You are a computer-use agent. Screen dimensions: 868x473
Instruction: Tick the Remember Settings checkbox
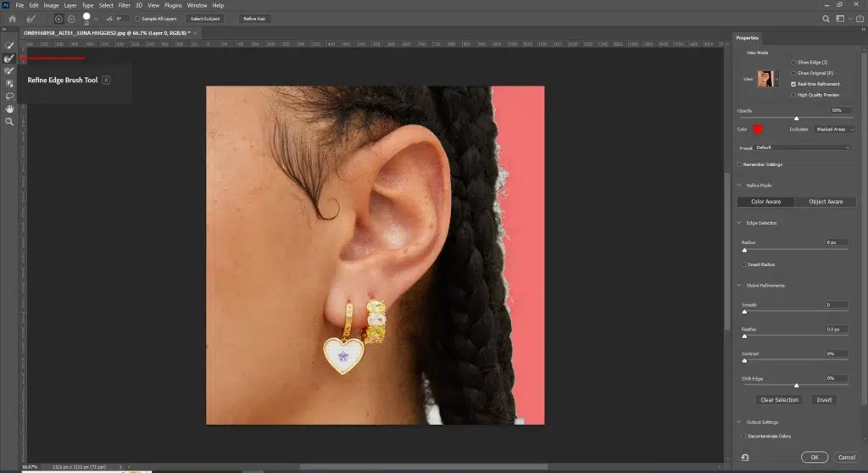click(x=739, y=164)
